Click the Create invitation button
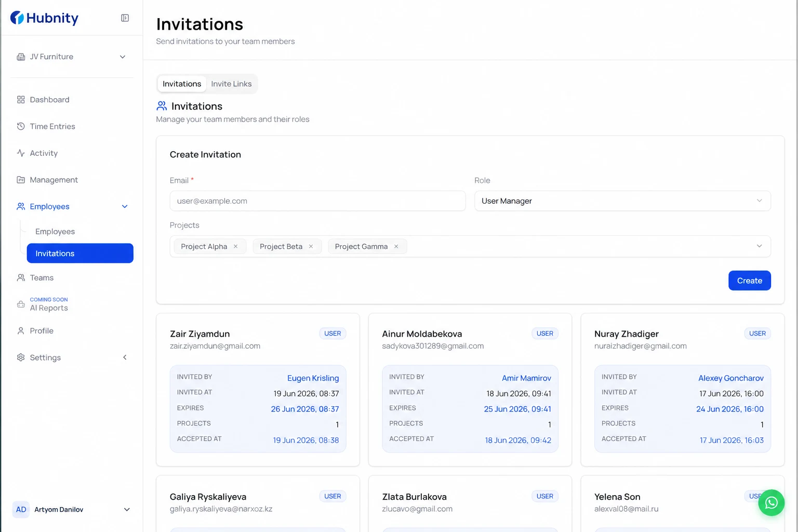The height and width of the screenshot is (532, 798). coord(750,281)
